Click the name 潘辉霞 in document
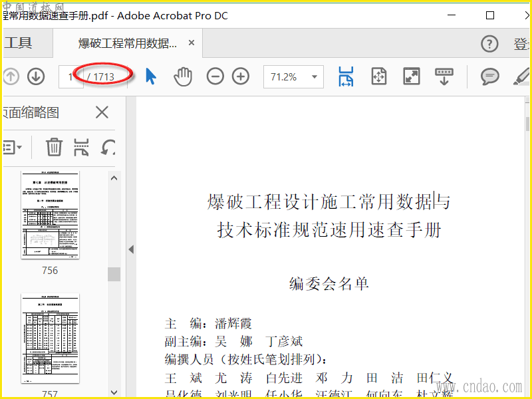The width and height of the screenshot is (532, 399). point(233,323)
